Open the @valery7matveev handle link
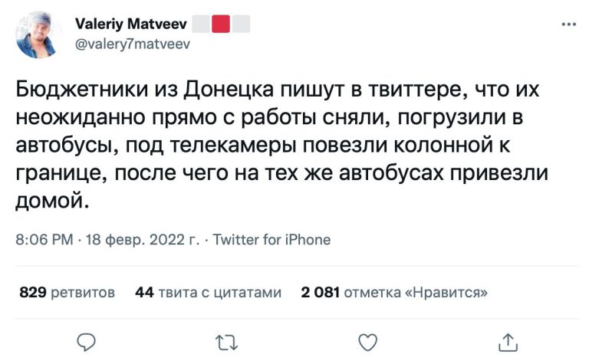589x364 pixels. (x=133, y=44)
